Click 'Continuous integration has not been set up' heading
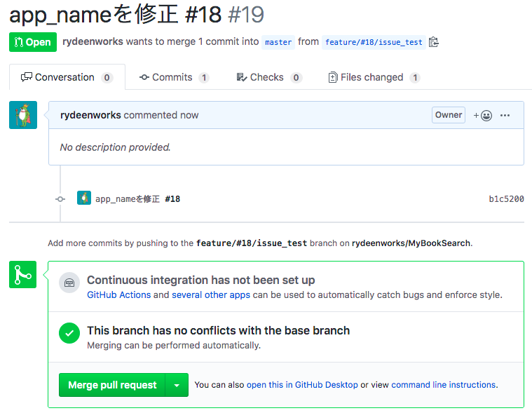The image size is (532, 413). click(x=201, y=280)
